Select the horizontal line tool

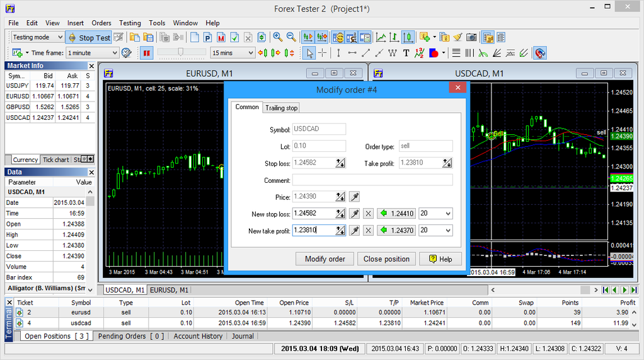coord(352,52)
